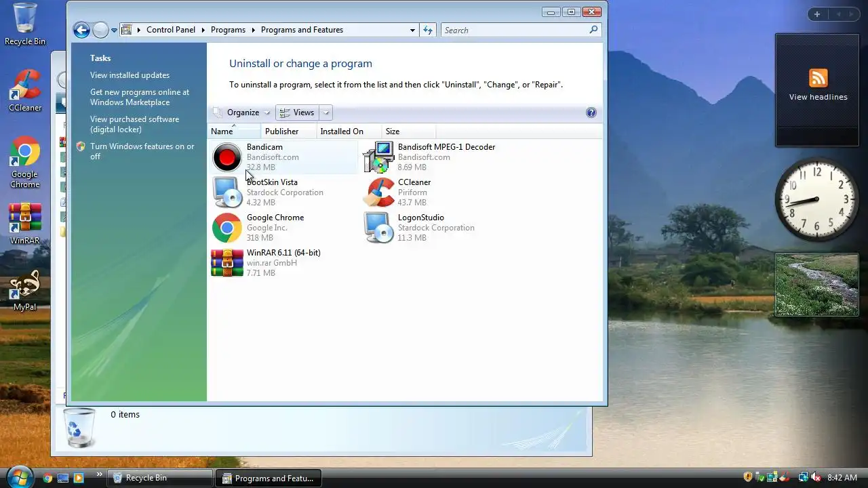The height and width of the screenshot is (488, 868).
Task: Launch Windows Media Player from Quick Launch
Action: [x=78, y=478]
